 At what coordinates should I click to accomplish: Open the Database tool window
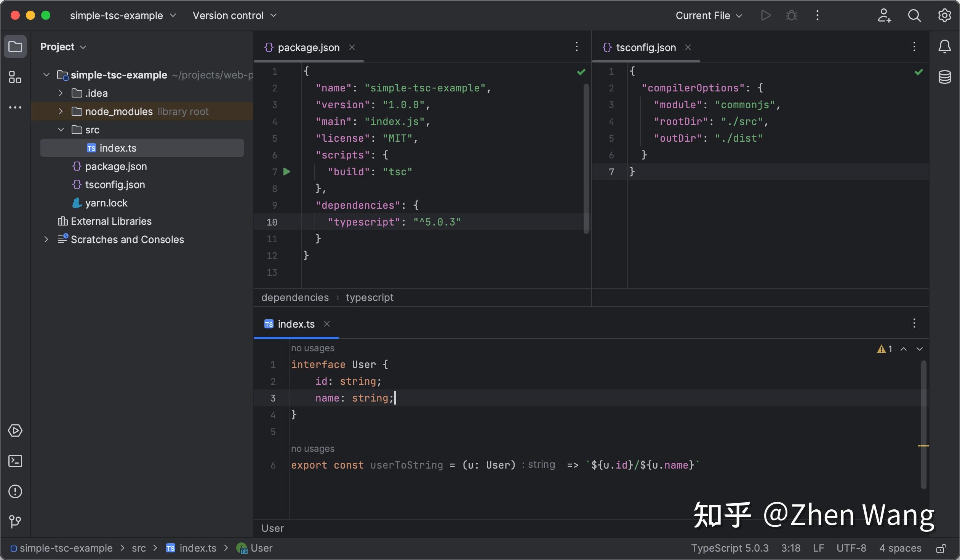pos(945,77)
